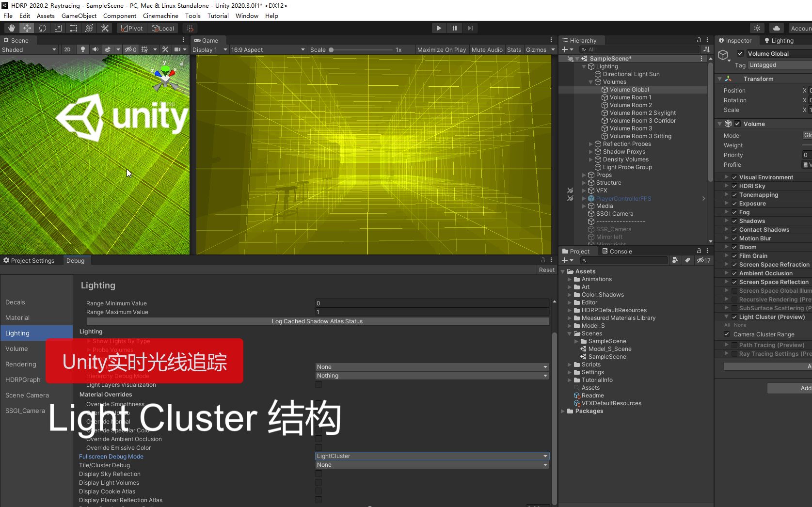The height and width of the screenshot is (507, 812).
Task: Open the Cloud services icon
Action: 777,28
